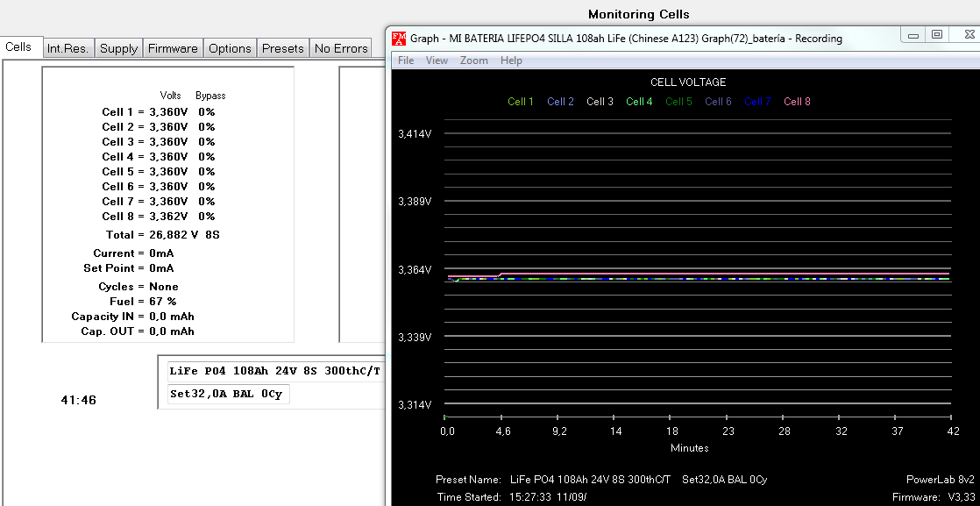The height and width of the screenshot is (506, 980).
Task: Toggle Cell 2 trace in legend
Action: 560,102
